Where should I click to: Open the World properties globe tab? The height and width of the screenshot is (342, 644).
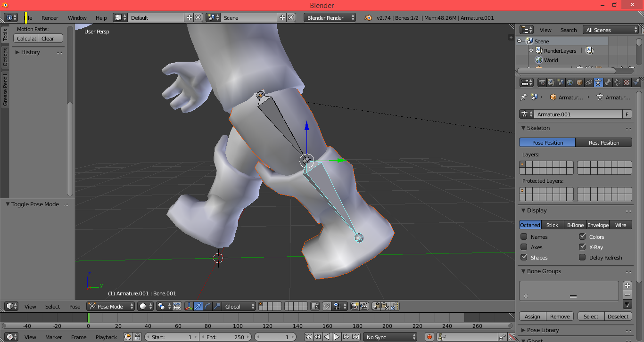pyautogui.click(x=570, y=82)
